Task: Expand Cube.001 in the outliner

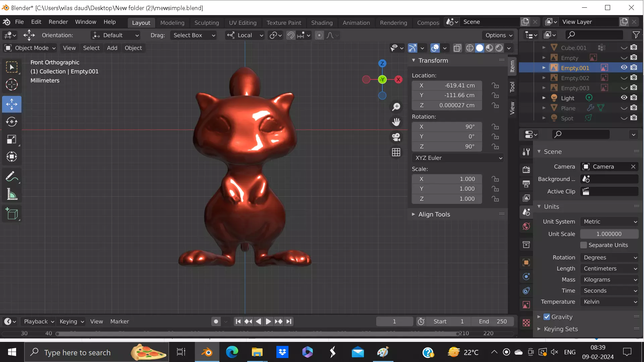Action: click(544, 48)
